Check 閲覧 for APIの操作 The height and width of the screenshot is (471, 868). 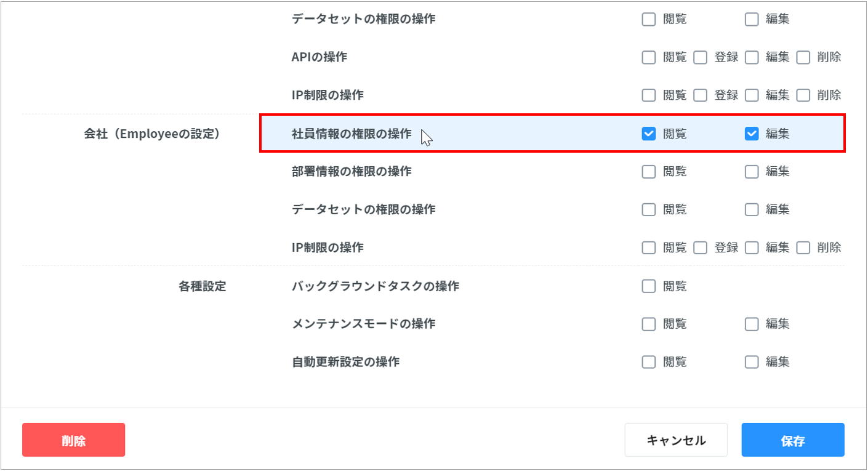[x=649, y=58]
